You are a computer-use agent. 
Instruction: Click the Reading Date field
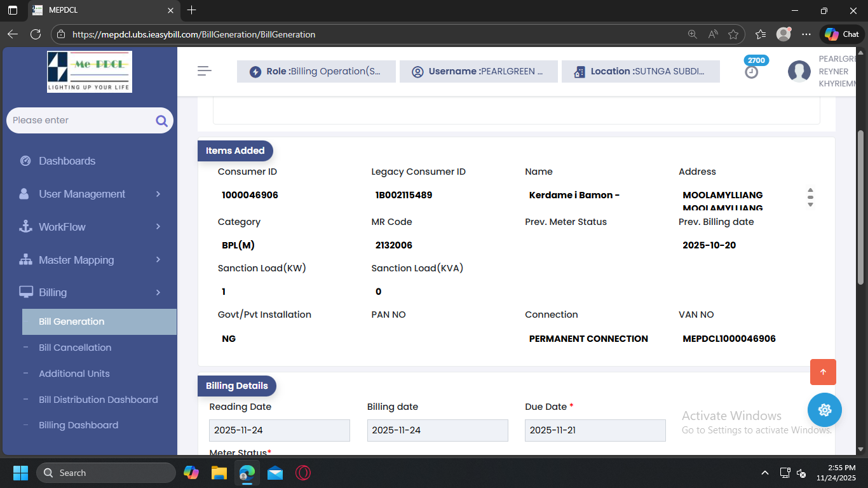279,430
